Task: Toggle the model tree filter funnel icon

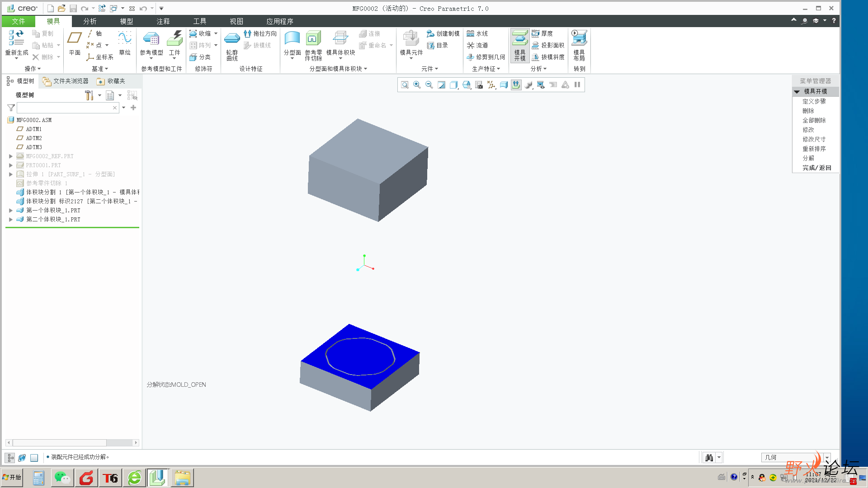Action: point(11,108)
